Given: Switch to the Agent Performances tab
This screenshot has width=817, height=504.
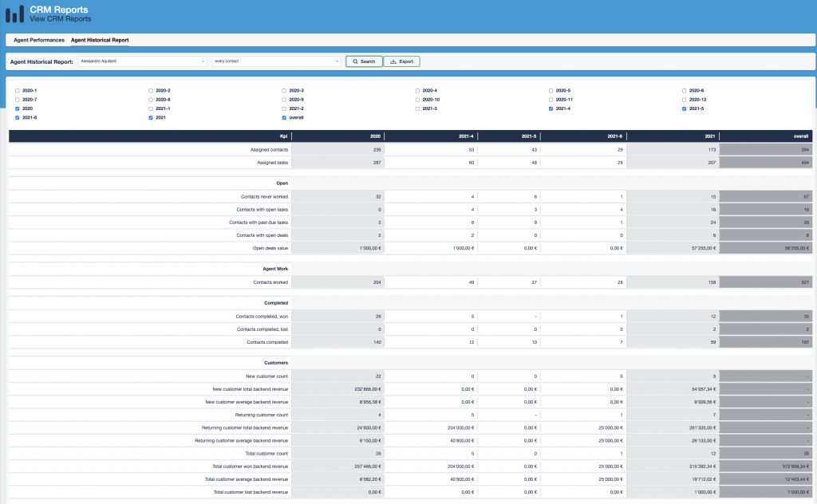Looking at the screenshot, I should (39, 40).
